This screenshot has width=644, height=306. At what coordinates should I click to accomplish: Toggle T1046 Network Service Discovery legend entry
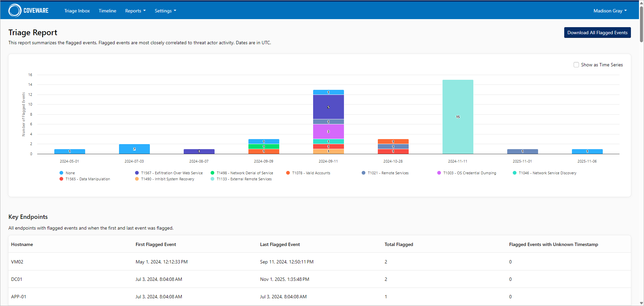[544, 173]
